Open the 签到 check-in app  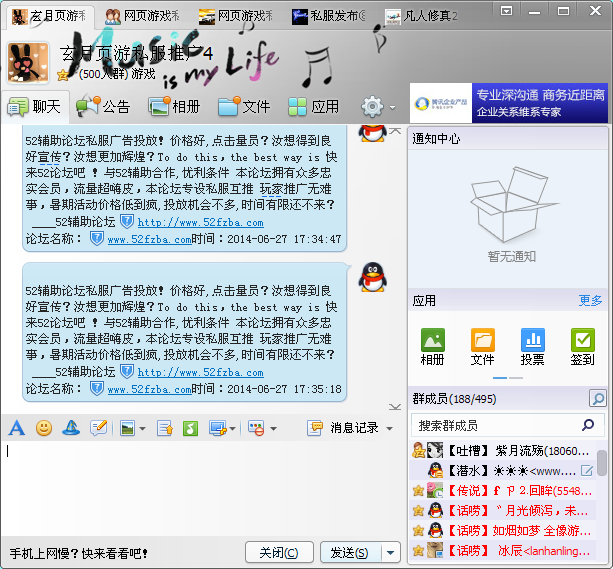[582, 347]
